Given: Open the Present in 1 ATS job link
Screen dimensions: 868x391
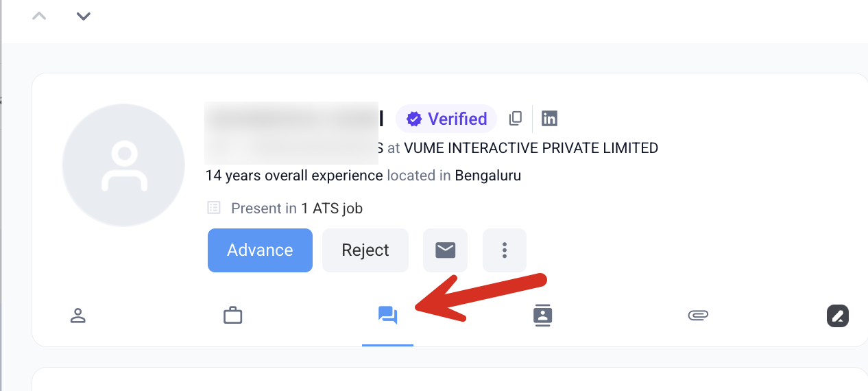Looking at the screenshot, I should pos(297,208).
